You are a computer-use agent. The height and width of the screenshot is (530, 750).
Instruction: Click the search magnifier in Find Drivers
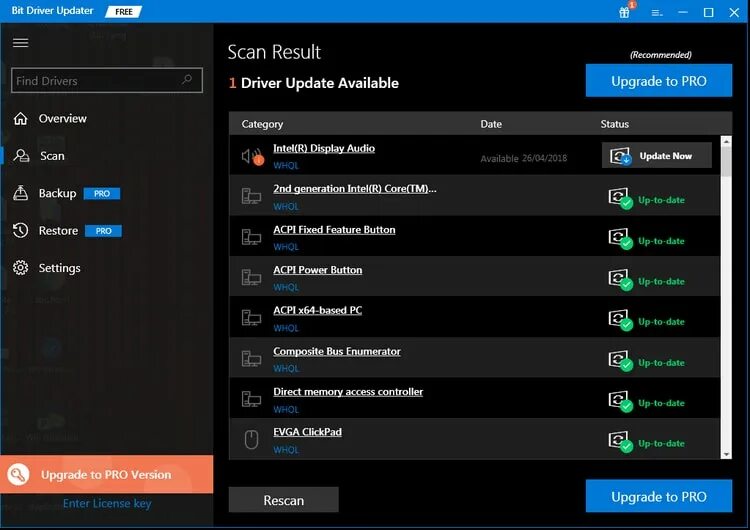(187, 79)
